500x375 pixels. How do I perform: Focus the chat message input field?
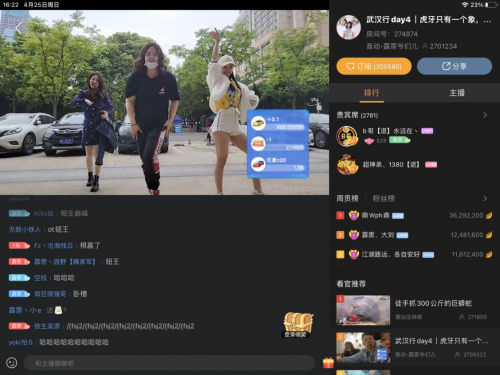pyautogui.click(x=169, y=363)
